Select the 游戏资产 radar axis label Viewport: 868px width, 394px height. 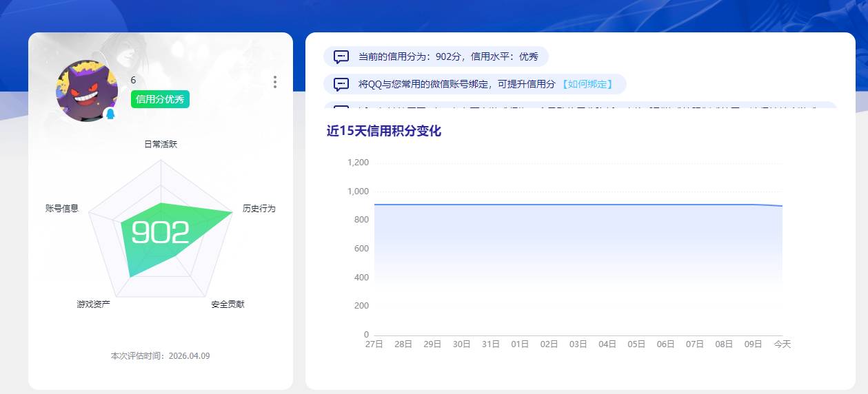click(x=94, y=304)
